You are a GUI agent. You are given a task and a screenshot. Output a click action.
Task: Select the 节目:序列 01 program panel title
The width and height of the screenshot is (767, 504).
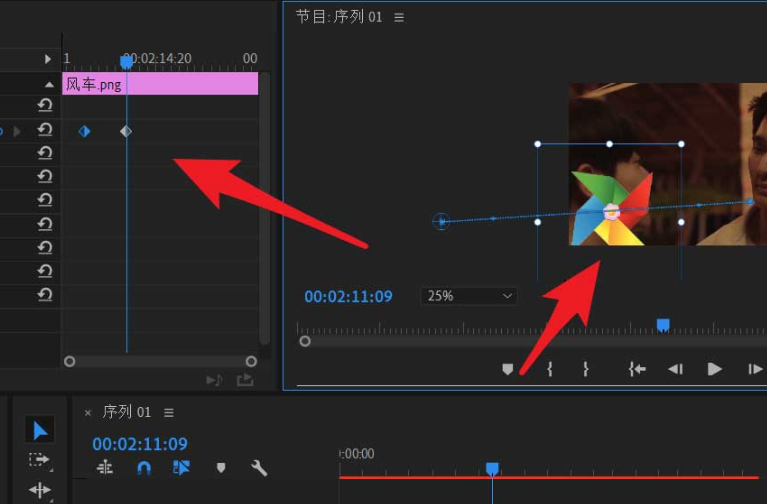pyautogui.click(x=339, y=17)
